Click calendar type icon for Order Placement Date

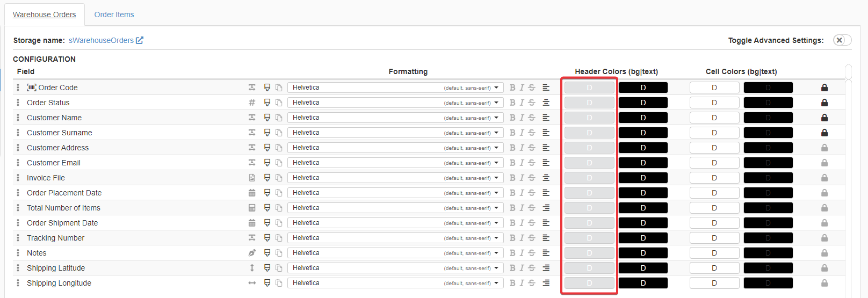[252, 193]
